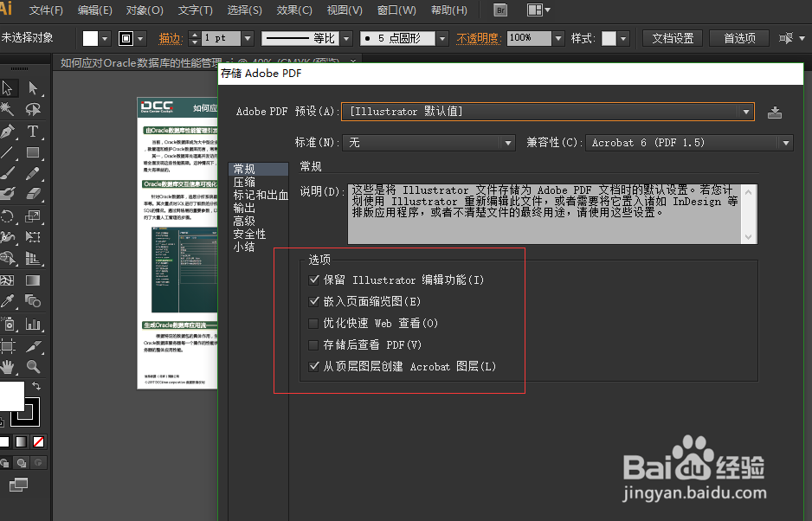
Task: Open 等比 stroke profile dropdown
Action: coord(346,38)
